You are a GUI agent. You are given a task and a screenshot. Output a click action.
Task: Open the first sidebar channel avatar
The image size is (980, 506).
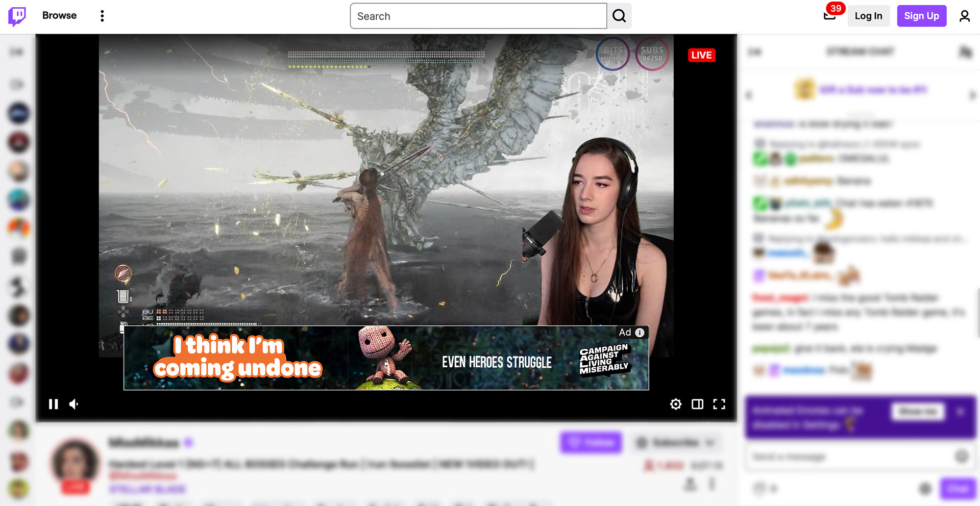pyautogui.click(x=18, y=113)
